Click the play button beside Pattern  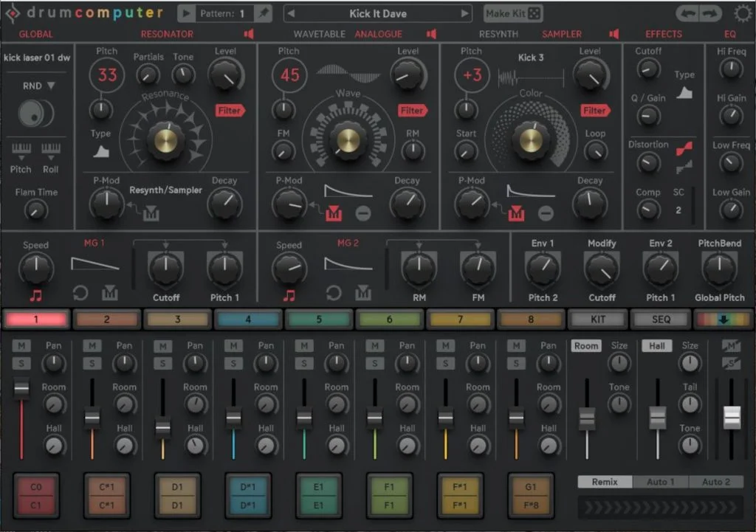(188, 13)
